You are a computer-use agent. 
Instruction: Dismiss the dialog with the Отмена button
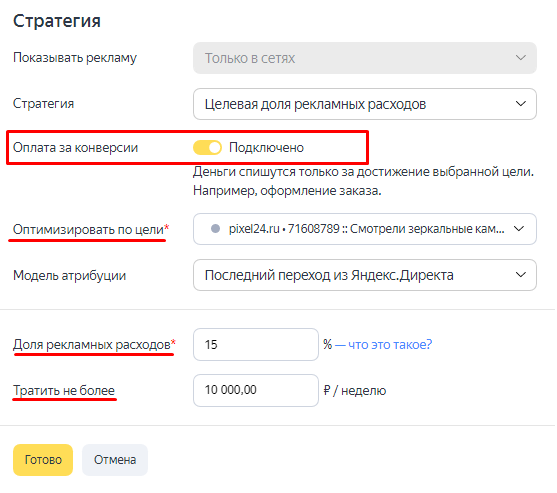click(x=115, y=460)
